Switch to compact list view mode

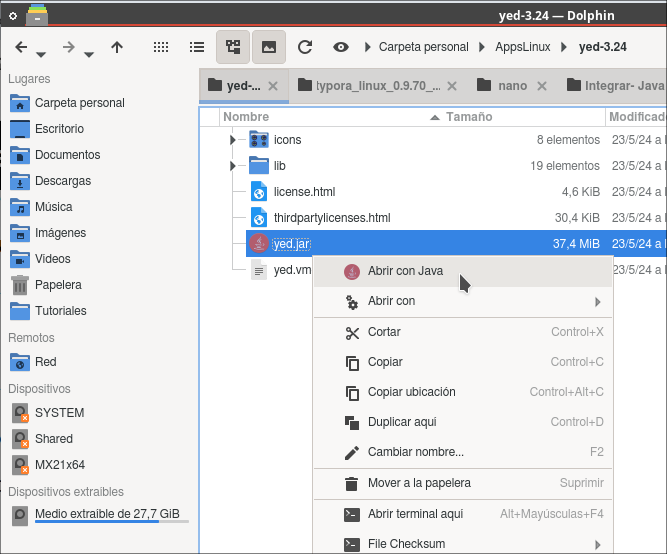tap(197, 47)
